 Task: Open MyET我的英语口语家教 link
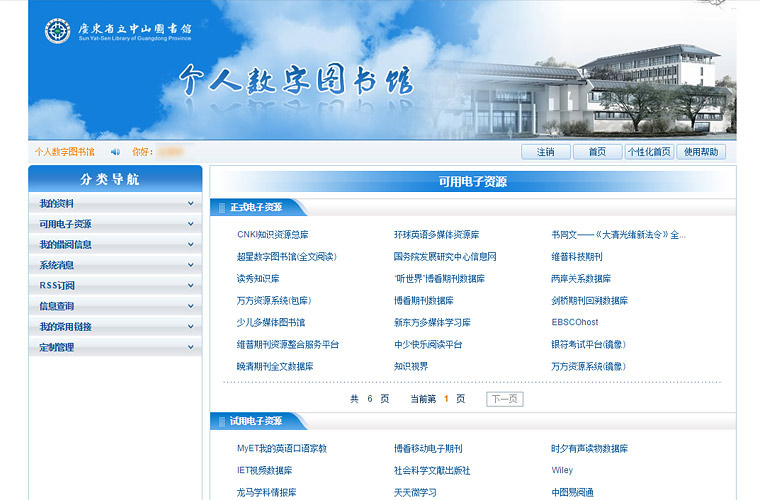click(x=282, y=449)
